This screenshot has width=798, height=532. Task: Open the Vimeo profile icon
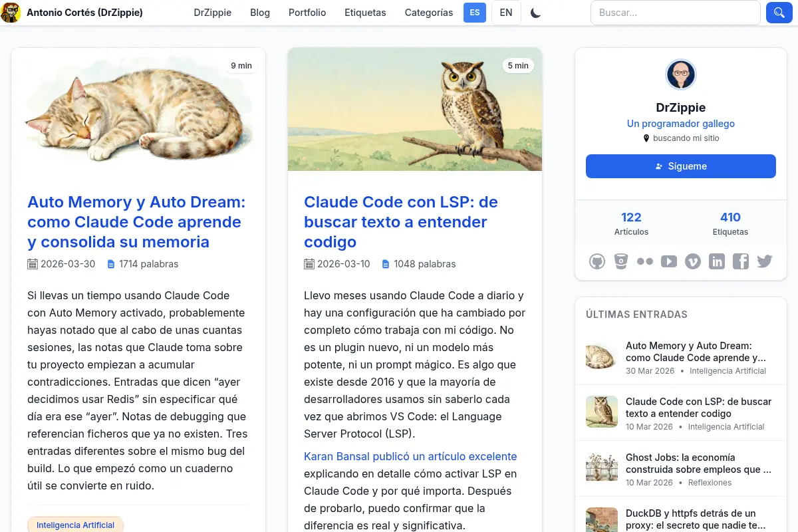coord(693,261)
